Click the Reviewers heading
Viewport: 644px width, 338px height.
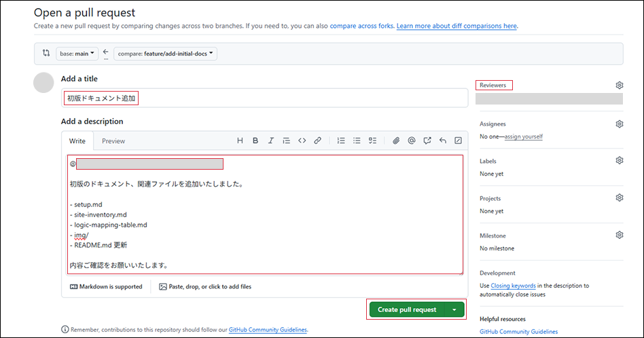(x=493, y=86)
